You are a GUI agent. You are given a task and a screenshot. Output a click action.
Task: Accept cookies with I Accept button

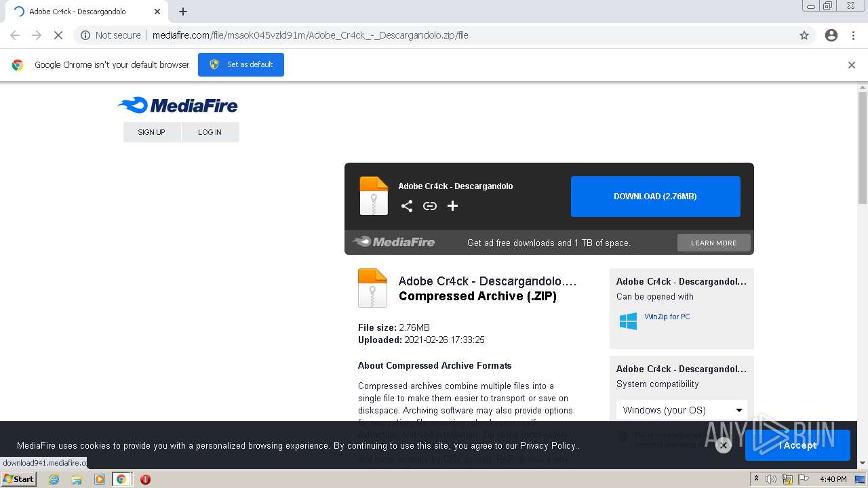point(797,445)
